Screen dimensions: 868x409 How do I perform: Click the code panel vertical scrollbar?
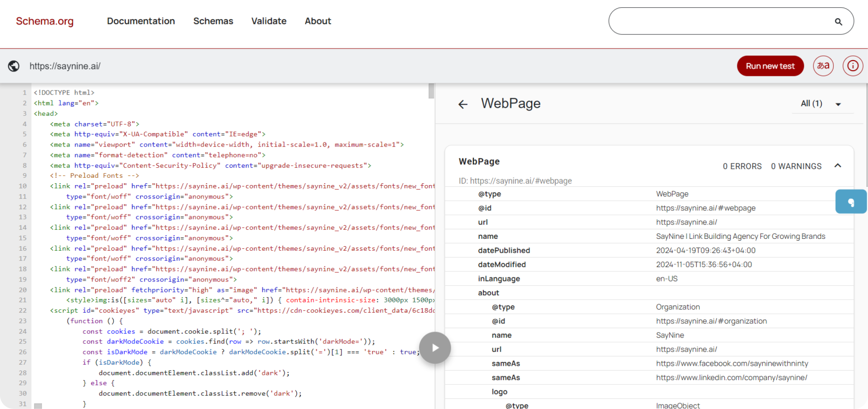pos(431,91)
